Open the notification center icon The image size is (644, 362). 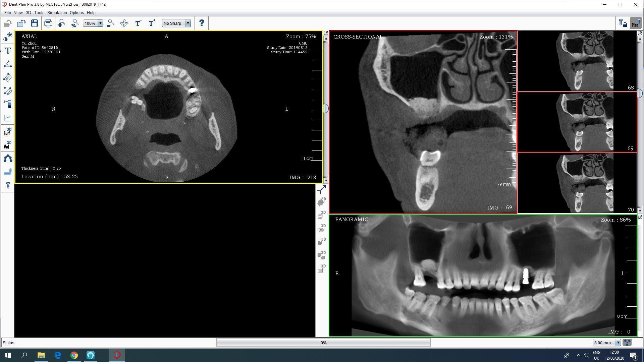633,355
